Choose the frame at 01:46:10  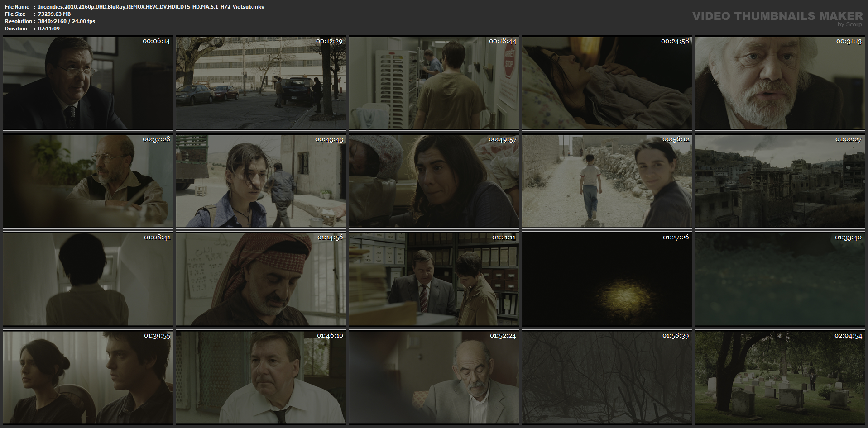coord(261,377)
